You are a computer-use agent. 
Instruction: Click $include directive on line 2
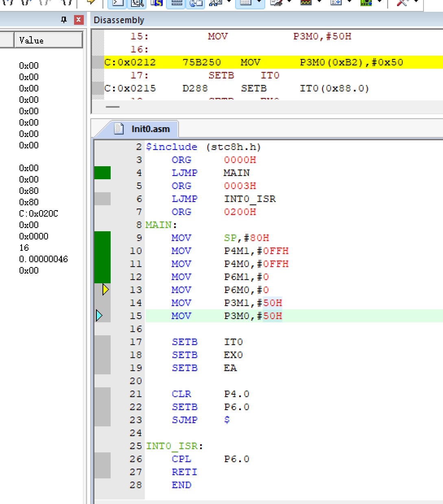[x=172, y=147]
